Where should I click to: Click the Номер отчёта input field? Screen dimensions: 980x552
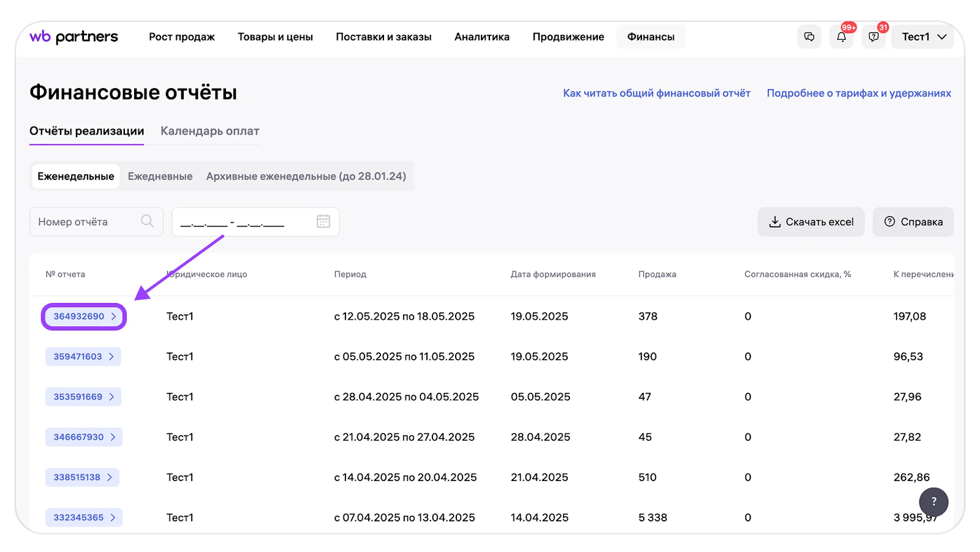(86, 222)
